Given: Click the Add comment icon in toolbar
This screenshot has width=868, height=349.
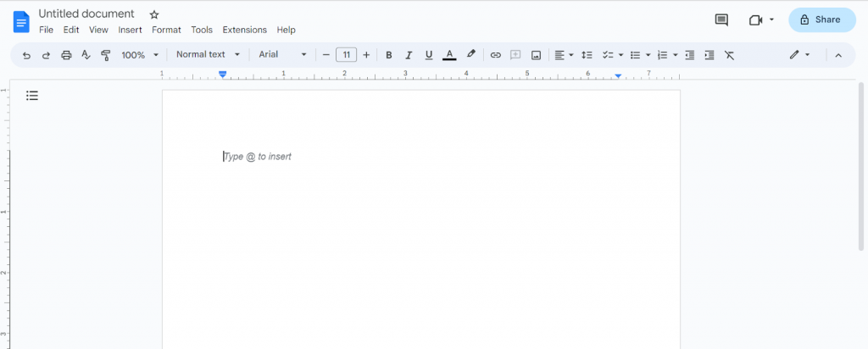Looking at the screenshot, I should coord(515,55).
